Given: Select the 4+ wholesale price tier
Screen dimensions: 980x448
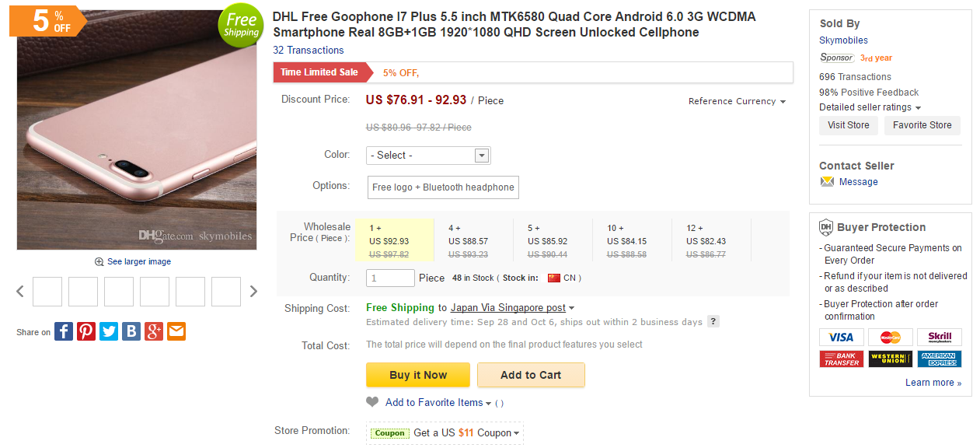Looking at the screenshot, I should [x=473, y=241].
